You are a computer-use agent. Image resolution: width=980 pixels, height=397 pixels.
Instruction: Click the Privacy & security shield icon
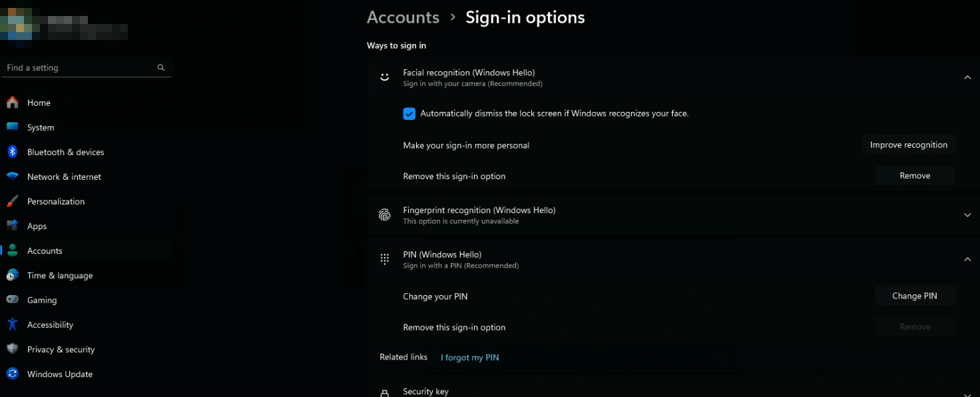click(x=12, y=349)
